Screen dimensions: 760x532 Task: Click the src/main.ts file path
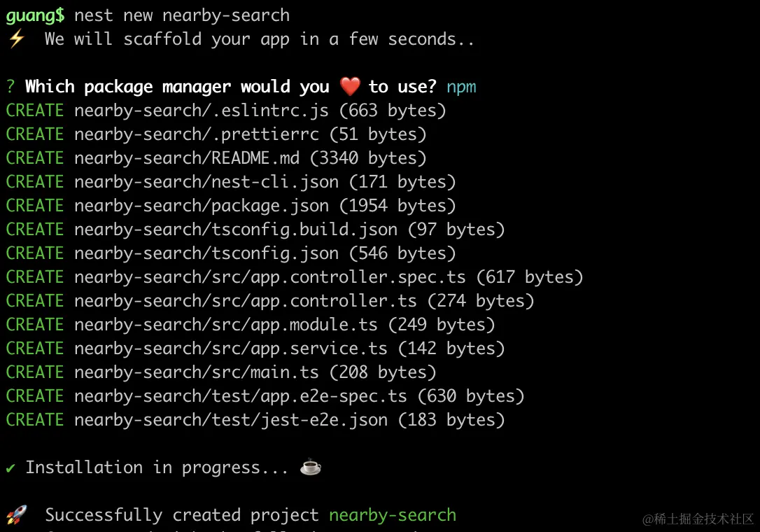pyautogui.click(x=196, y=372)
